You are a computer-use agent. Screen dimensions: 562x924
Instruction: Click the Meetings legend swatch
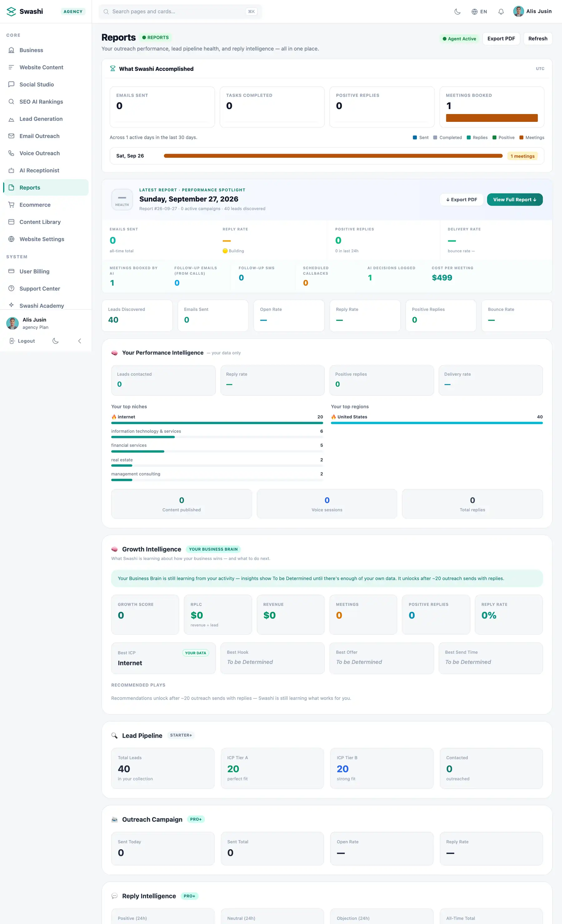[x=521, y=137]
